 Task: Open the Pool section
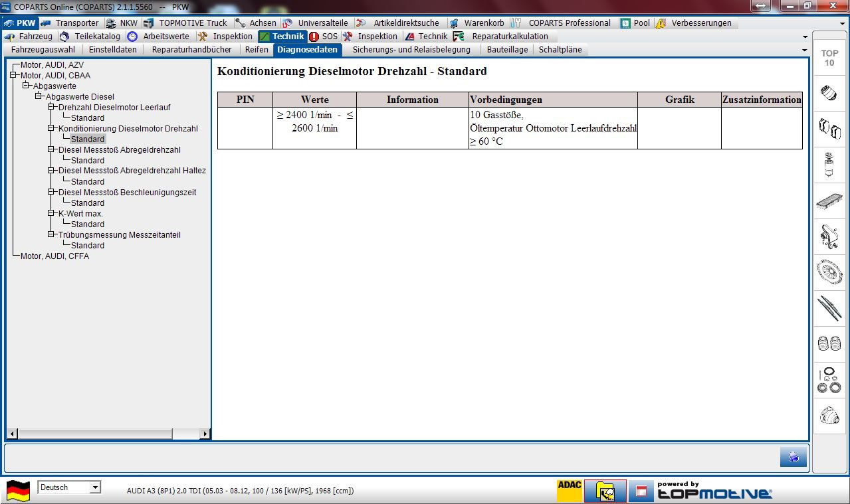[635, 23]
